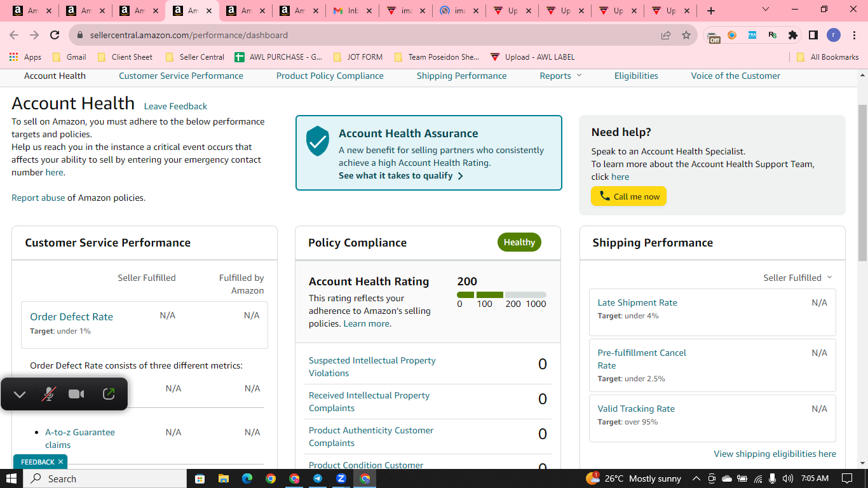868x488 pixels.
Task: Open Order Defect Rate metric
Action: pos(71,316)
